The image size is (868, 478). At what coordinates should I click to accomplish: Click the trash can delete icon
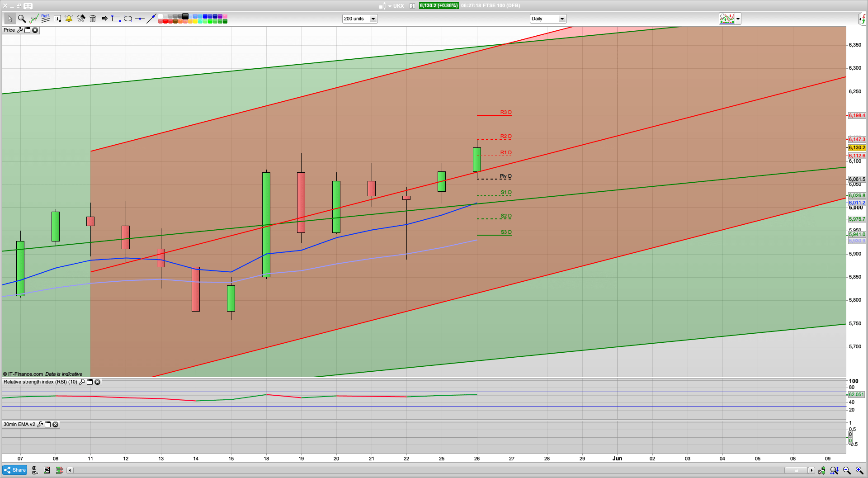(93, 19)
